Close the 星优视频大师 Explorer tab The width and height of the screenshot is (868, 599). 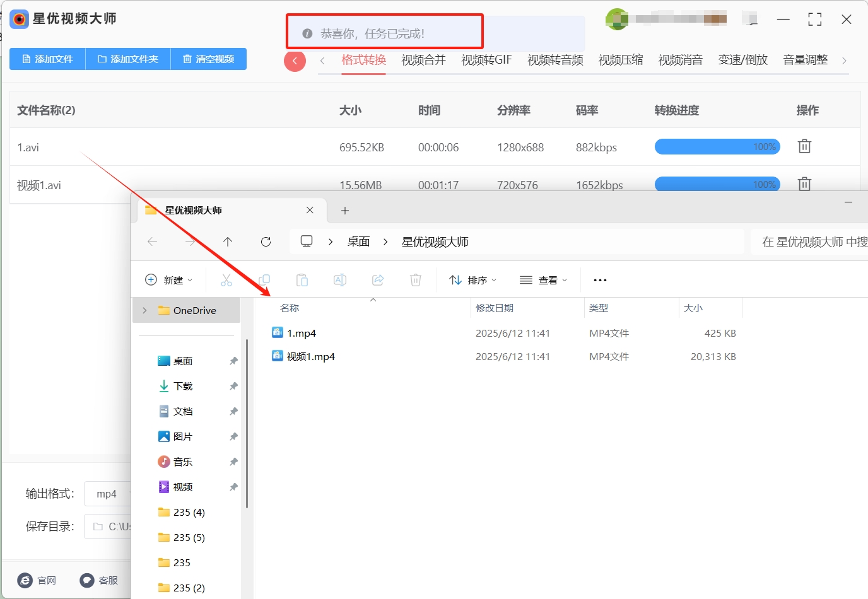(310, 210)
